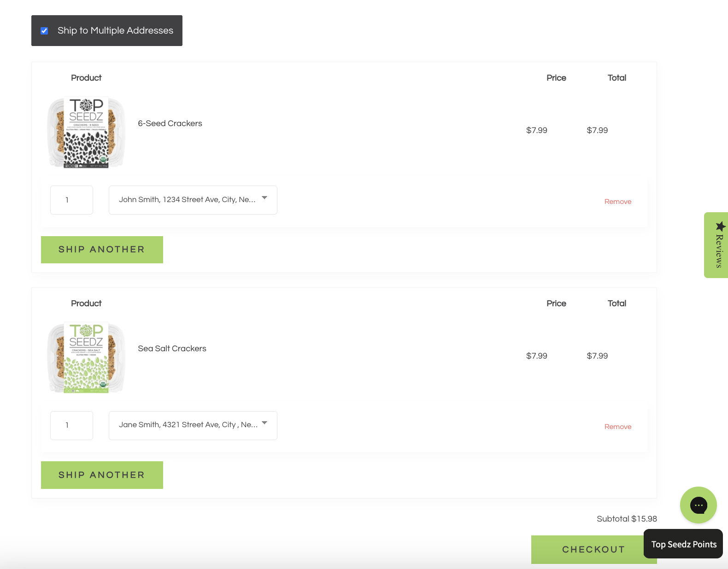This screenshot has height=569, width=728.
Task: Click the 6-Seed Crackers product image
Action: click(x=86, y=132)
